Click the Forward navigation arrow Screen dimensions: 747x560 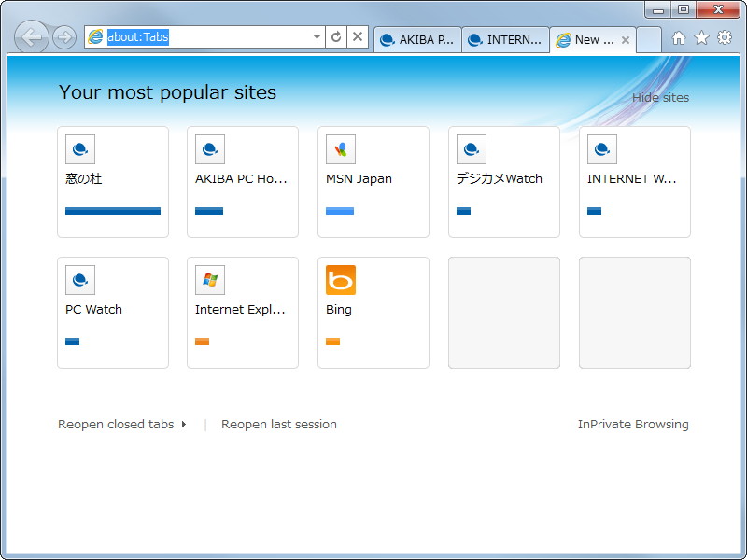pos(64,37)
